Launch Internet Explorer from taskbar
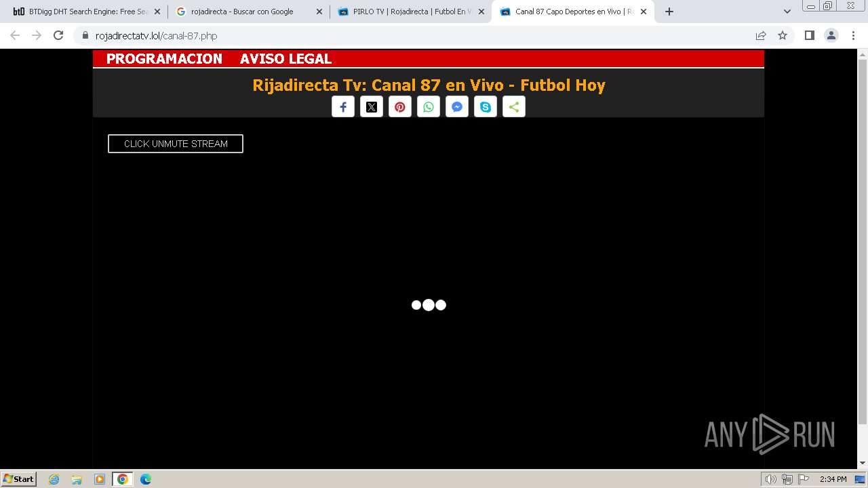 54,479
